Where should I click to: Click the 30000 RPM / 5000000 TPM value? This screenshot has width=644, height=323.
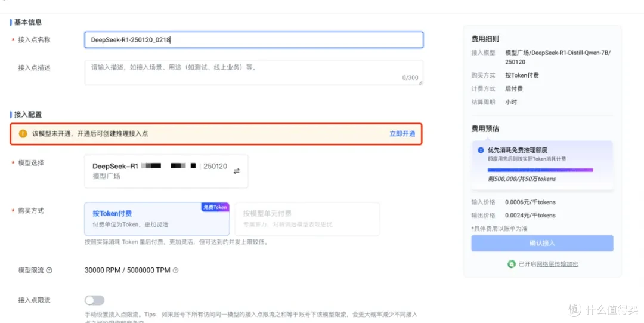(128, 270)
